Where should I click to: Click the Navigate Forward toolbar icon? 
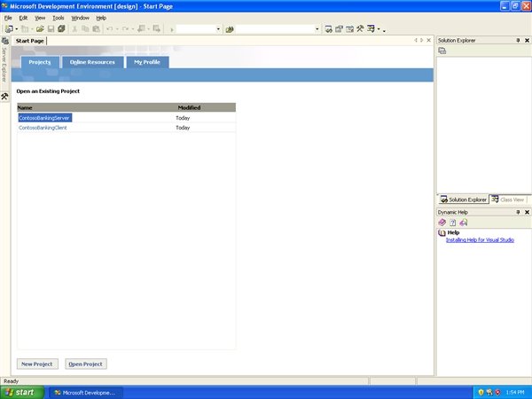coord(156,29)
